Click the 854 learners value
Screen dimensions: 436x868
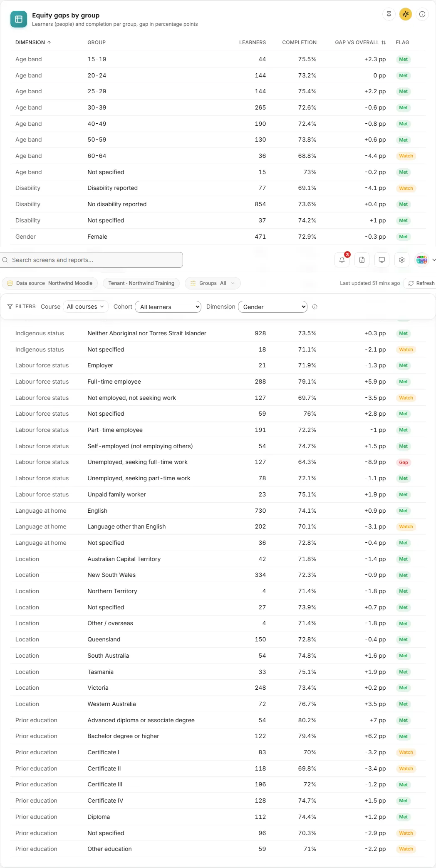tap(260, 204)
